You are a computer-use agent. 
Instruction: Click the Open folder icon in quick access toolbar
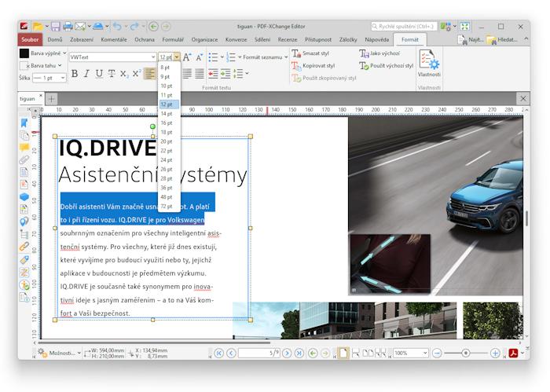point(38,26)
